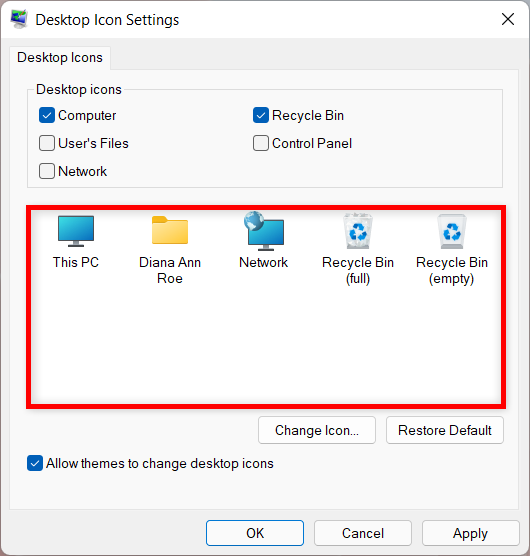
Task: Enable the Network checkbox
Action: click(x=47, y=171)
